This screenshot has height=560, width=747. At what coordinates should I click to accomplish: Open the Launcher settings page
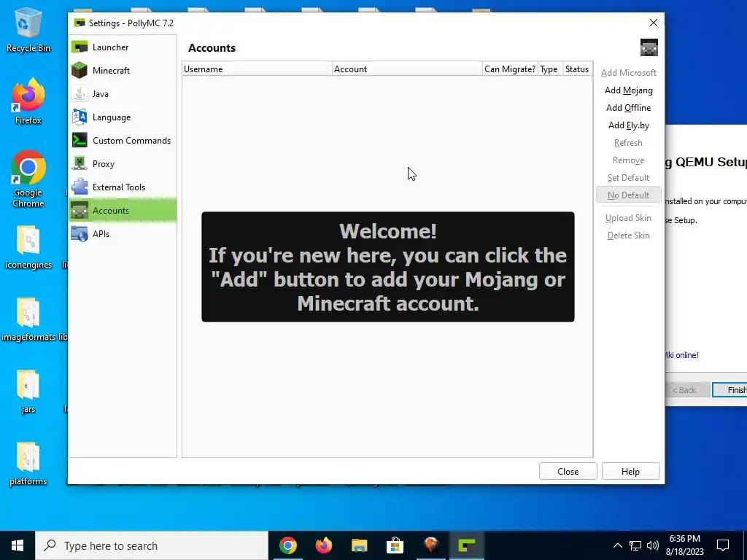tap(123, 47)
